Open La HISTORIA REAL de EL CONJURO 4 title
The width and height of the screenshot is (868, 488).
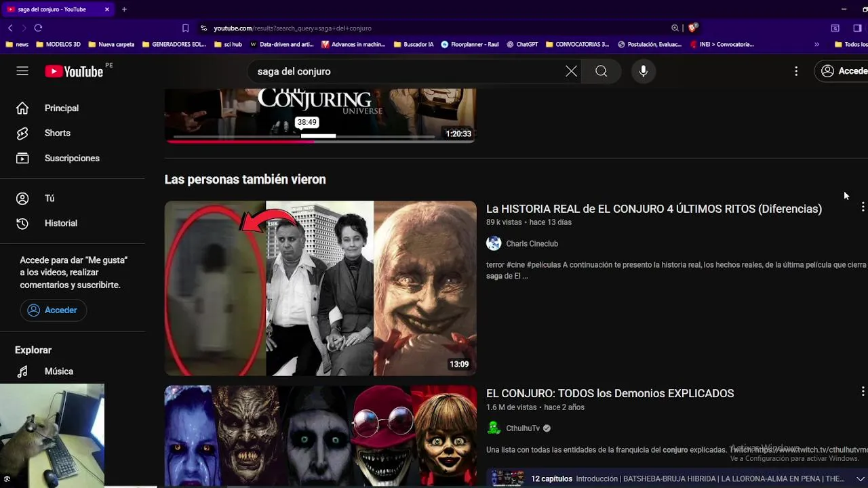click(654, 209)
